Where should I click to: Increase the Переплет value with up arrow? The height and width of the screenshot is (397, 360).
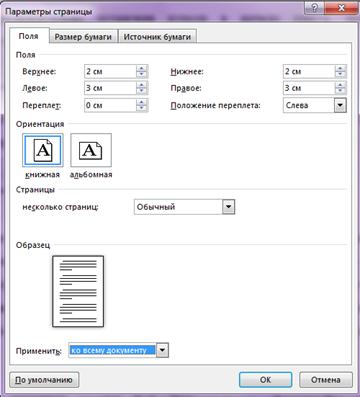(142, 102)
